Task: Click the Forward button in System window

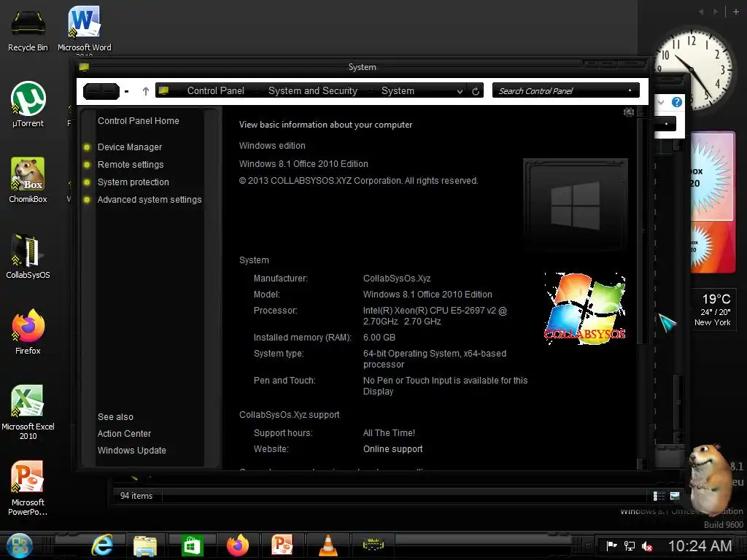Action: [110, 91]
